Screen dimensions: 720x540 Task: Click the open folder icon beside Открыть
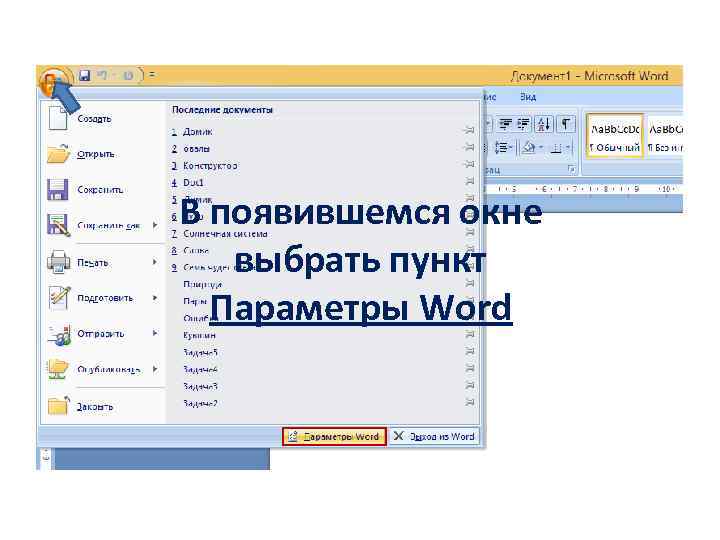(58, 154)
